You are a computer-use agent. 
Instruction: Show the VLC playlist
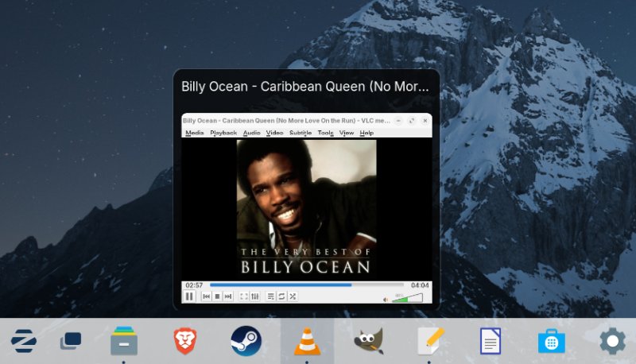pyautogui.click(x=270, y=296)
